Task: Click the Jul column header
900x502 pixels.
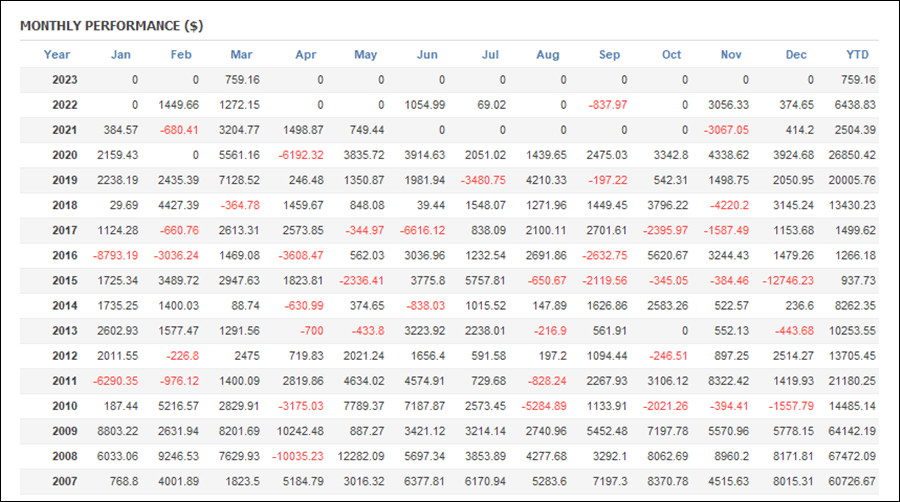Action: 490,54
